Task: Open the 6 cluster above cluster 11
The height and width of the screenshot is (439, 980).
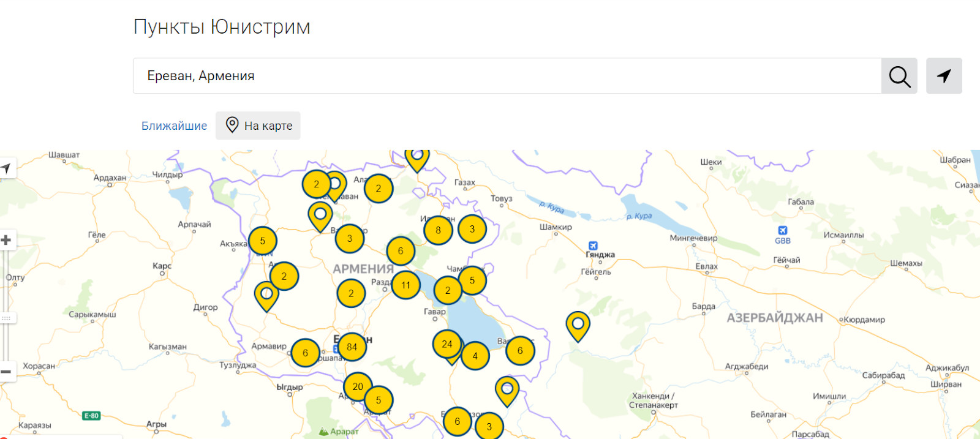Action: point(401,251)
